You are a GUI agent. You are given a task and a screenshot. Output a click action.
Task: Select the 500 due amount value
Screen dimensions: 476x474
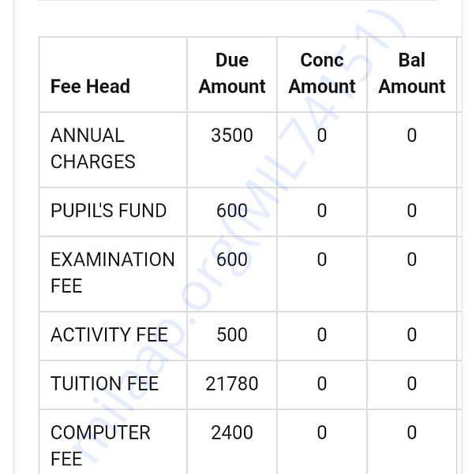[x=232, y=335]
